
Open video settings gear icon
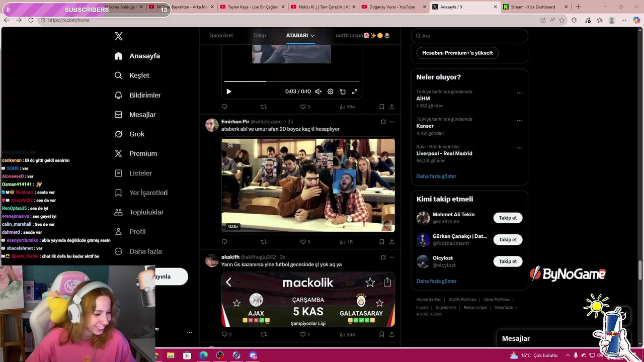[x=331, y=92]
